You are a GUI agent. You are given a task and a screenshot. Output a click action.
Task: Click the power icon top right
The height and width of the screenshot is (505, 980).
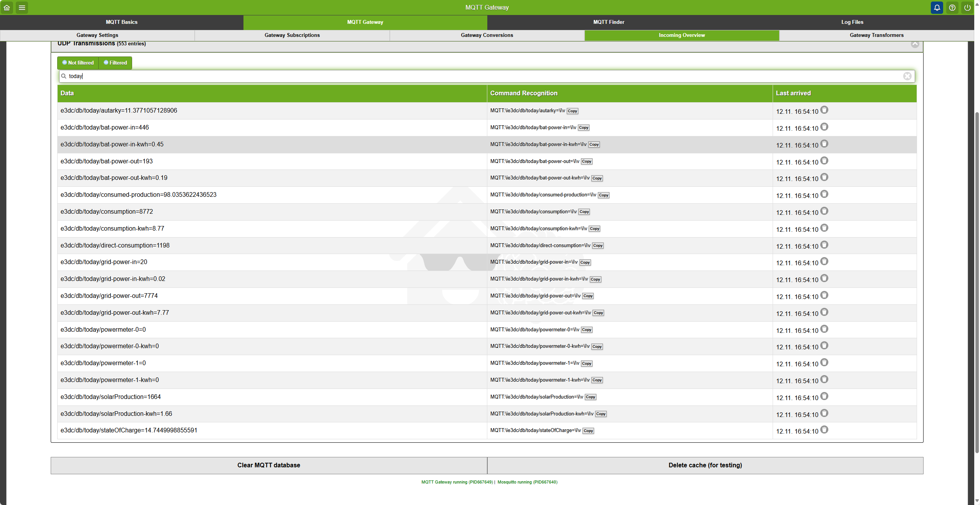(x=967, y=7)
